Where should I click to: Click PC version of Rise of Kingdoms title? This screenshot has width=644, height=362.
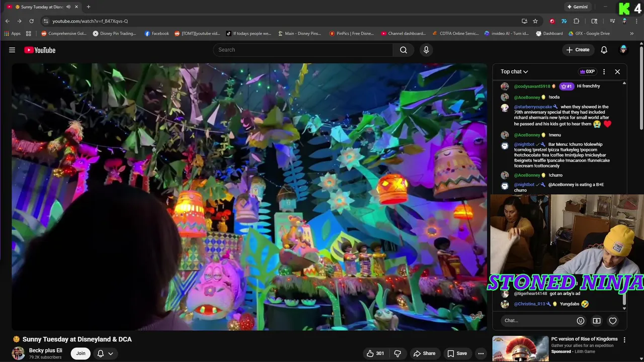click(584, 339)
